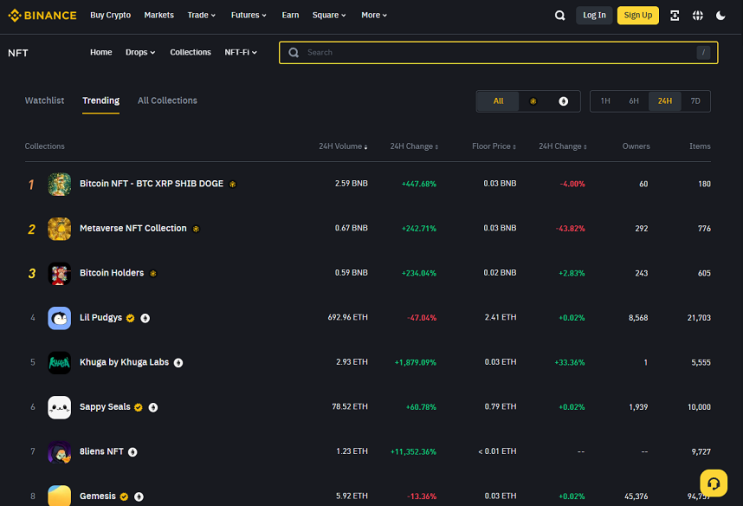Screen dimensions: 743x506
Task: Open the Lil Pudgys collection name
Action: [x=100, y=317]
